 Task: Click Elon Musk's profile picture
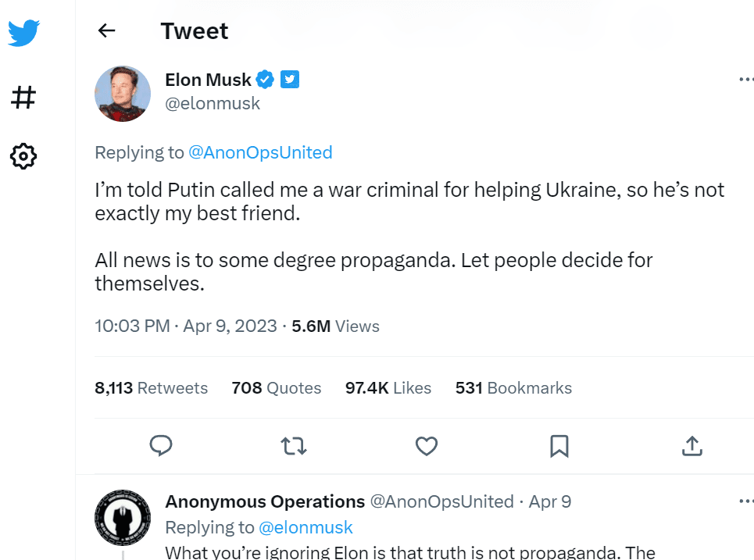tap(123, 94)
